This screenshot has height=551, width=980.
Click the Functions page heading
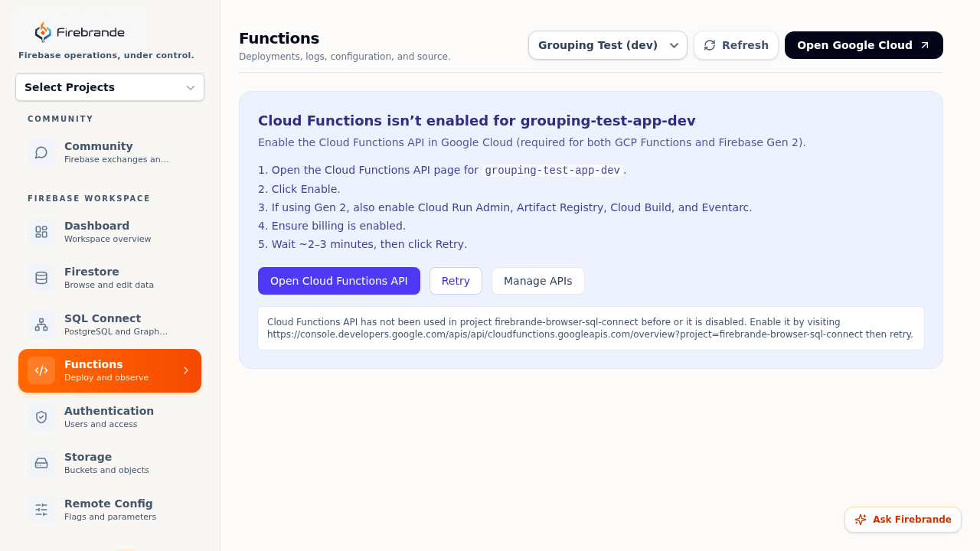click(279, 38)
